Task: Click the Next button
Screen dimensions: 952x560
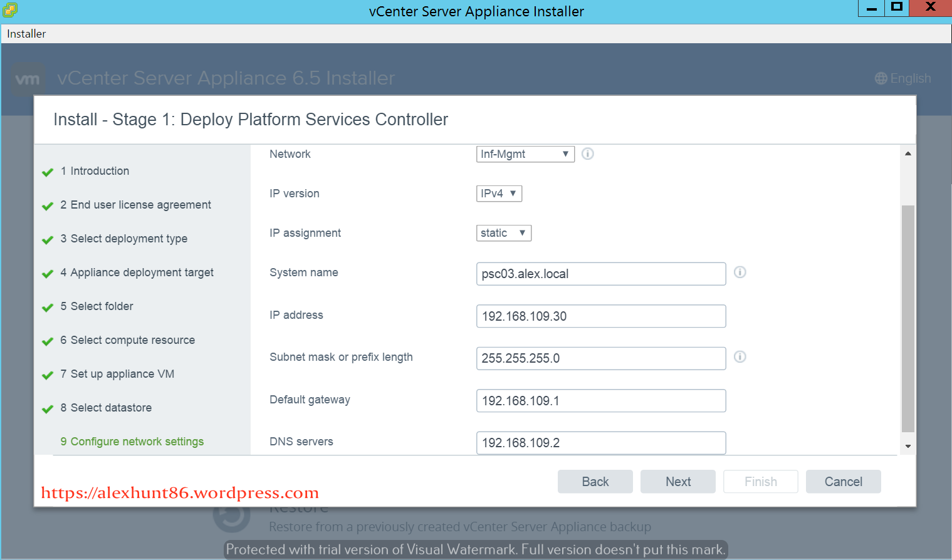Action: tap(678, 482)
